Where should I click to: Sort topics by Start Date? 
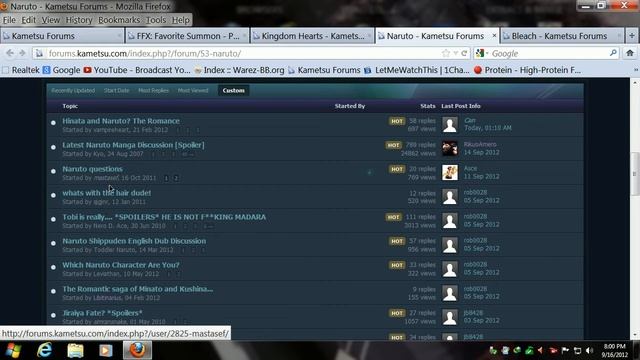pyautogui.click(x=116, y=91)
